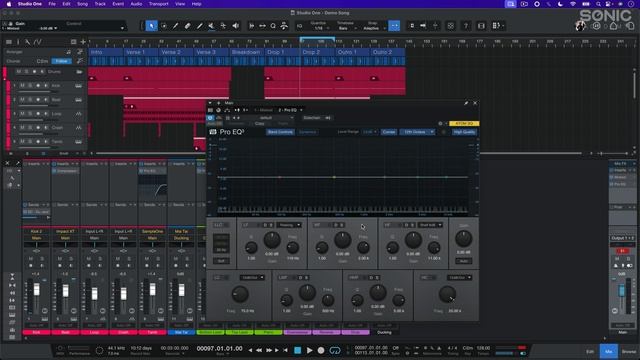Click the zoom magnifier icon in the toolbar
640x360 pixels.
click(273, 26)
